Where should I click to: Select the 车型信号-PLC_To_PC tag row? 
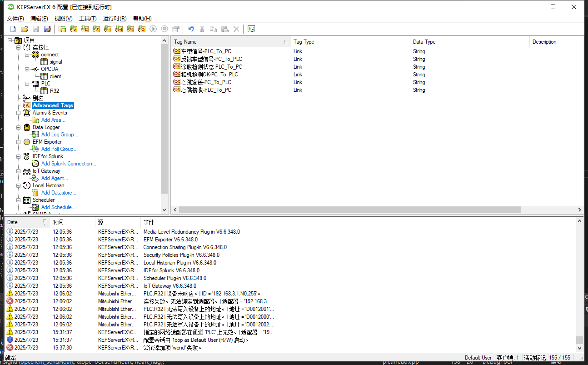pos(377,51)
